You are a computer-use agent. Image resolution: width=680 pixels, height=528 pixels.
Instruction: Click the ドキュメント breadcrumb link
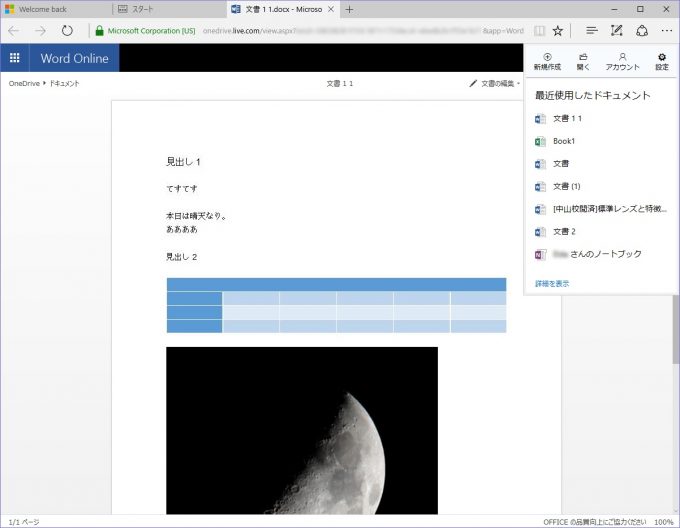tap(64, 83)
